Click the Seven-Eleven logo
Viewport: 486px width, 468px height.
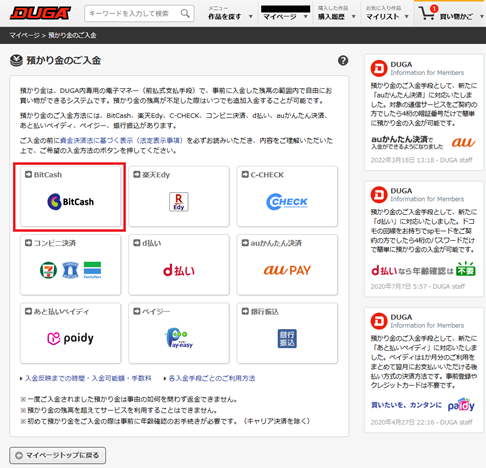point(48,270)
